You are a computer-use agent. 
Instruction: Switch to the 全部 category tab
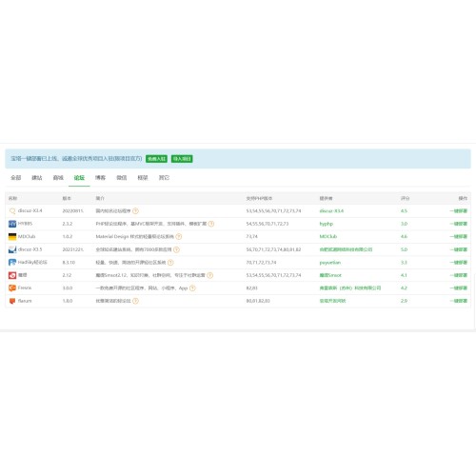pyautogui.click(x=16, y=178)
